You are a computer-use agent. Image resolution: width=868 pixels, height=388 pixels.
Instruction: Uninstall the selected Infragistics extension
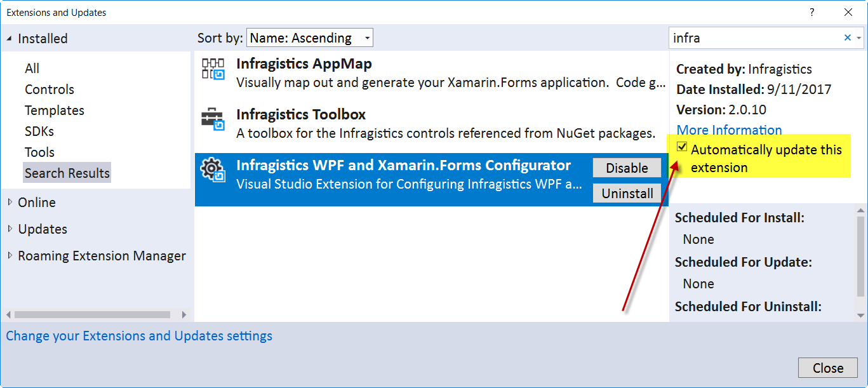tap(627, 194)
